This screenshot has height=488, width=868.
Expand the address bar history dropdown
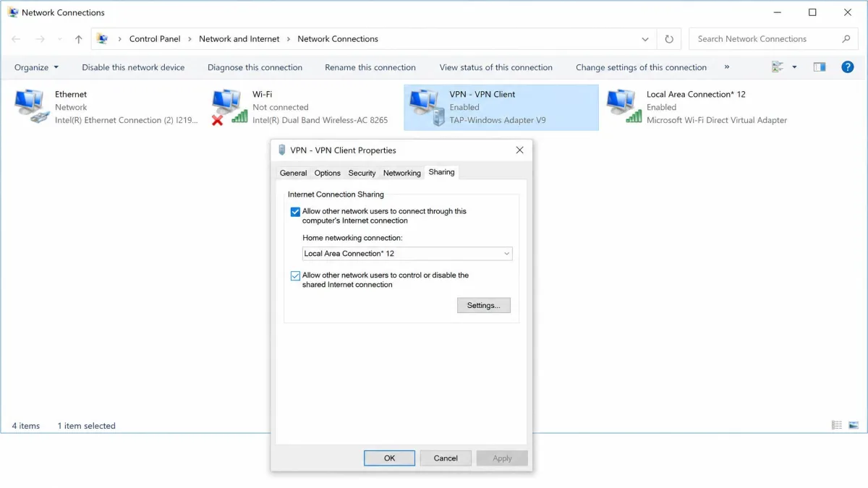coord(645,39)
